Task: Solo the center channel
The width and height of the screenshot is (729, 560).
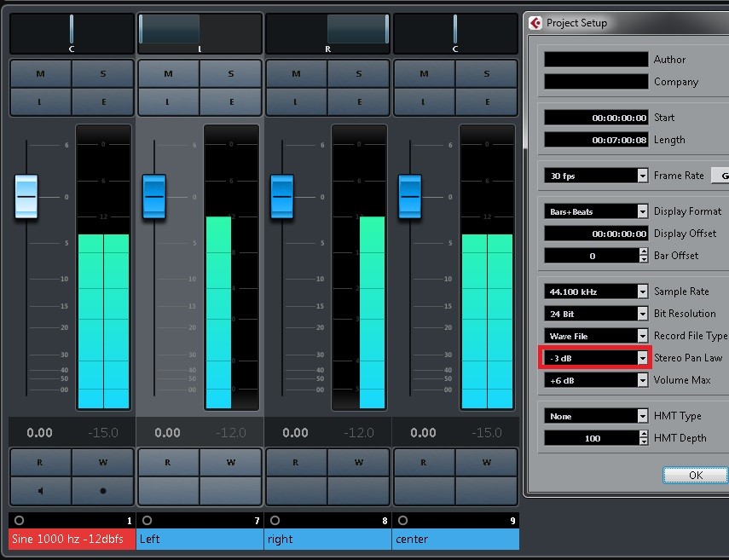Action: point(486,74)
